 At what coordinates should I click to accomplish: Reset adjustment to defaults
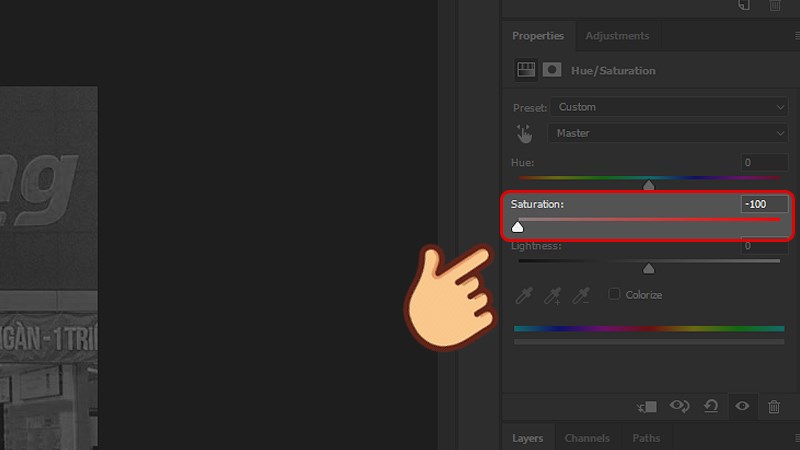point(711,406)
